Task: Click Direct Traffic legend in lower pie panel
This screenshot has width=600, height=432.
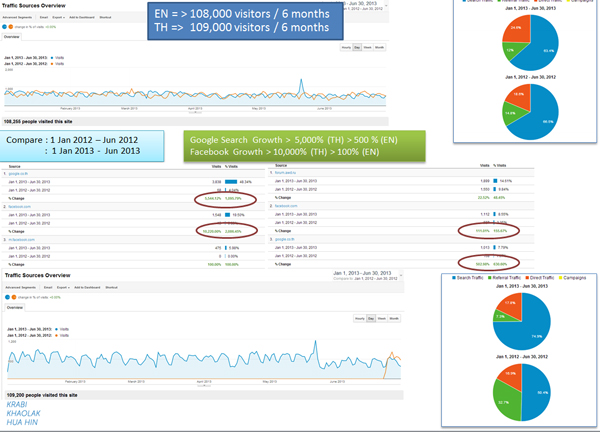Action: 540,278
